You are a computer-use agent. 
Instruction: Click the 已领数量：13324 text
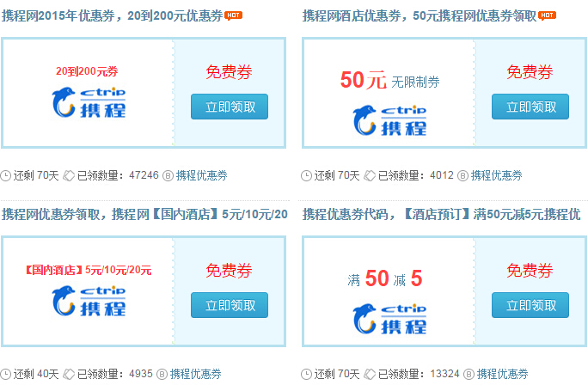coord(419,374)
